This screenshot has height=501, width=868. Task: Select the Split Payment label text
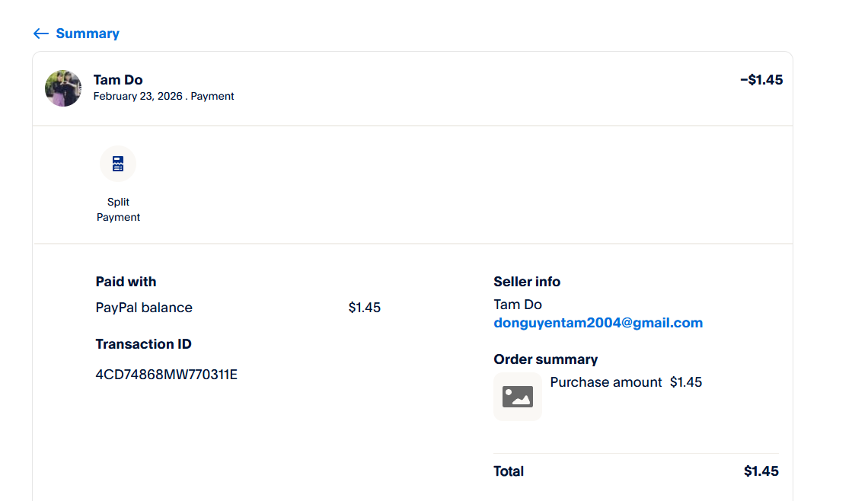point(118,209)
